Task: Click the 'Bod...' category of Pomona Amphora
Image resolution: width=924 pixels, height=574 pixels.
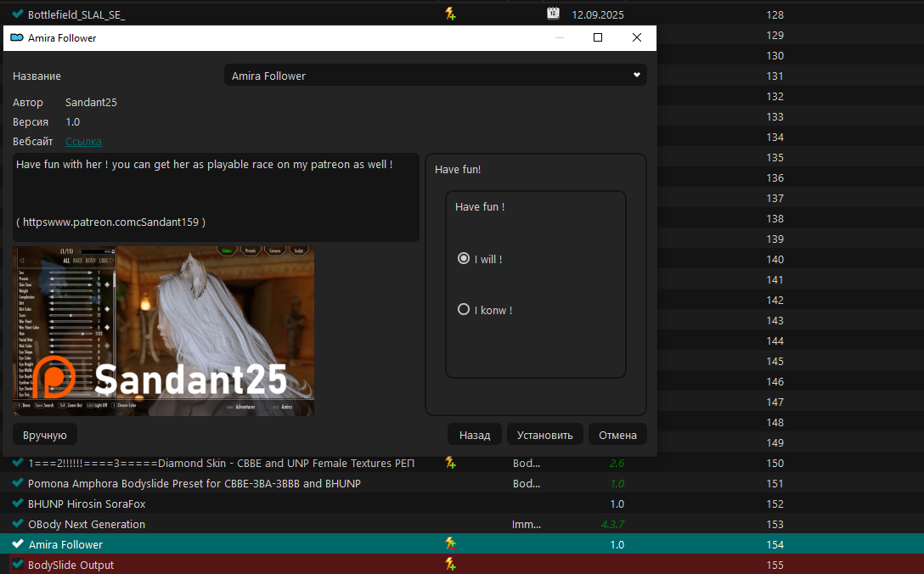Action: click(527, 483)
